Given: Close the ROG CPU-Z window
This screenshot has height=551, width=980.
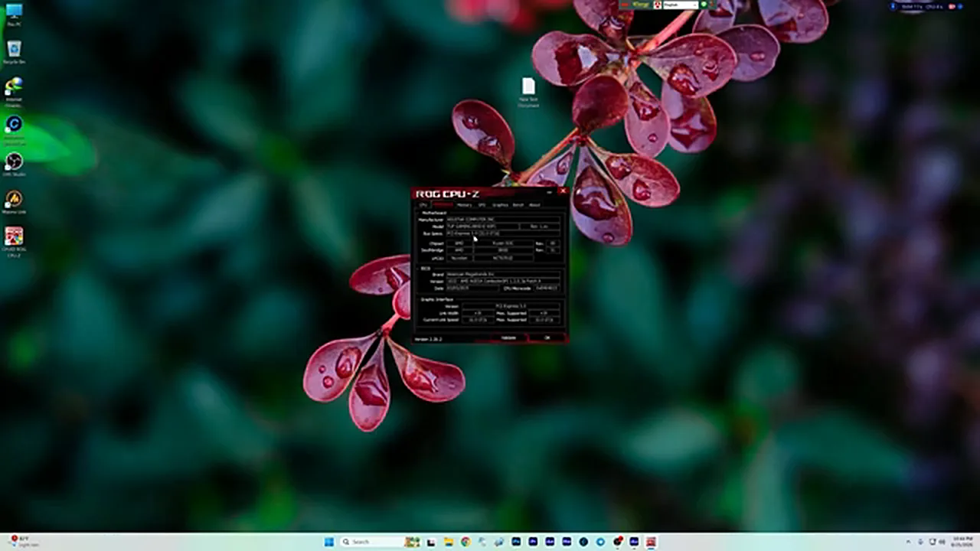Looking at the screenshot, I should pos(562,191).
